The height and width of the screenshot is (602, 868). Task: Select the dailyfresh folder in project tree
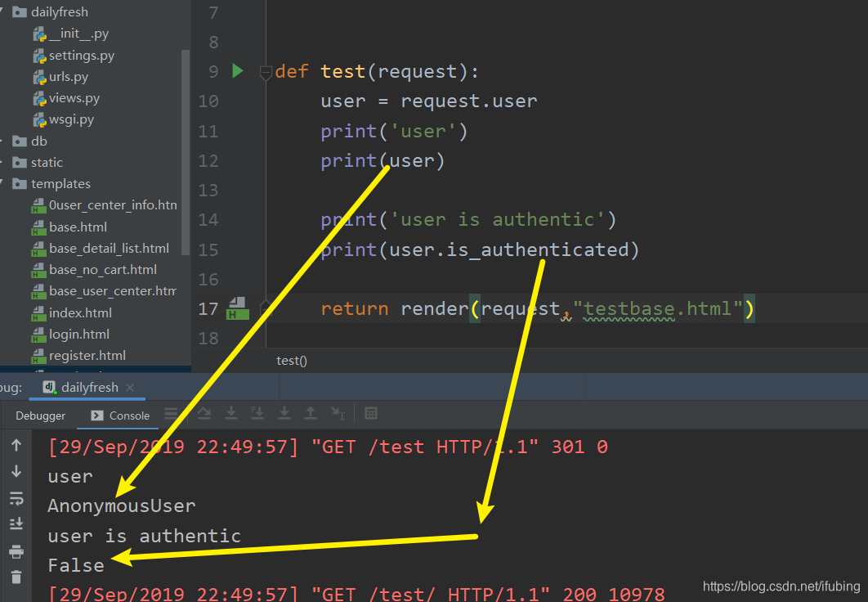click(59, 11)
